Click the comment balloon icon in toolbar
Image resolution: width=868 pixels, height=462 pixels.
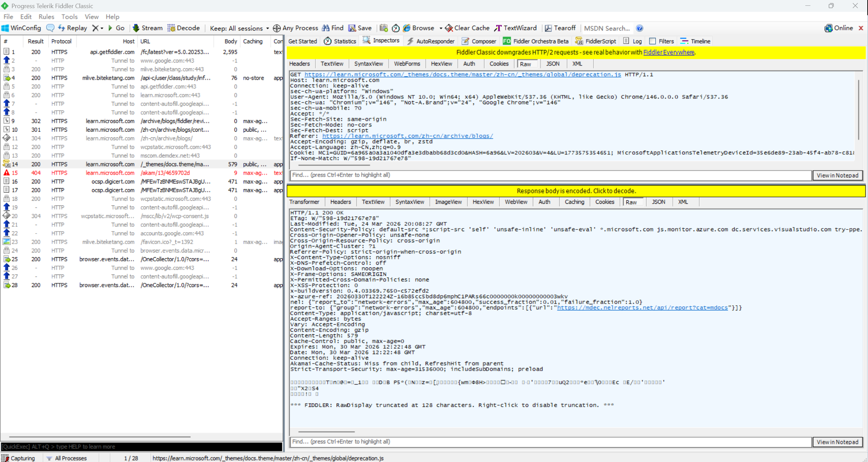coord(50,28)
